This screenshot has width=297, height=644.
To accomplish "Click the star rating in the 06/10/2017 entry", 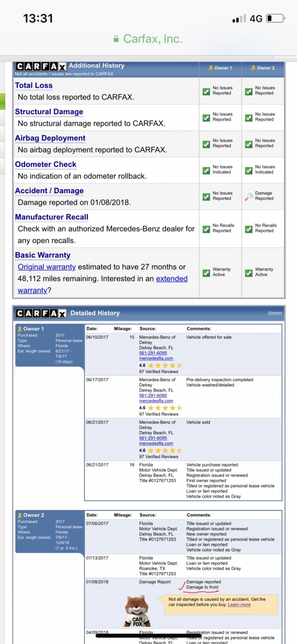I will tap(165, 366).
